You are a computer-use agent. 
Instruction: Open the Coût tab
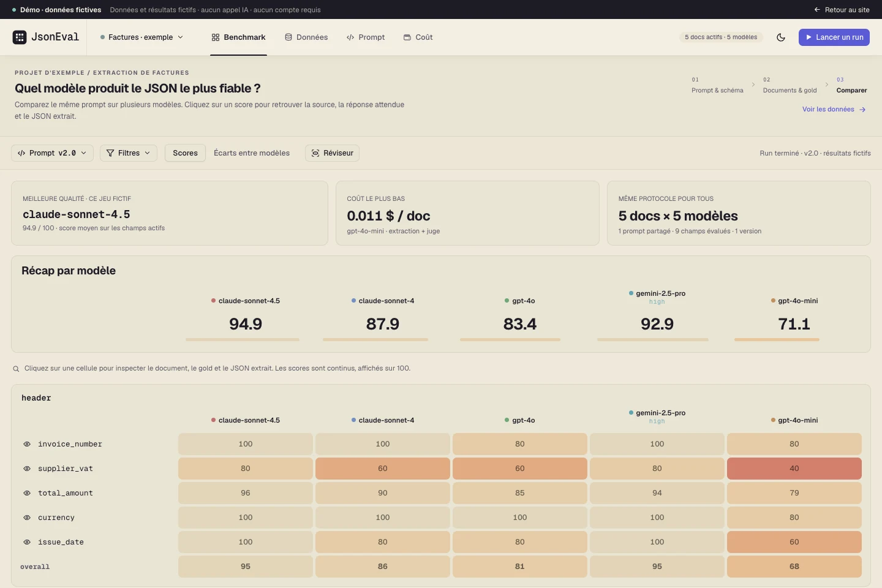pos(418,37)
